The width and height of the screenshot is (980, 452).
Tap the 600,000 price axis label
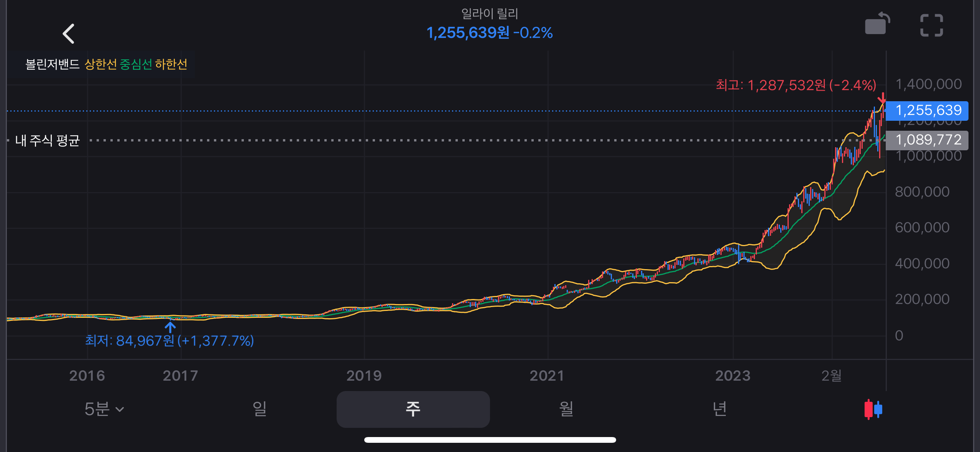pos(922,228)
